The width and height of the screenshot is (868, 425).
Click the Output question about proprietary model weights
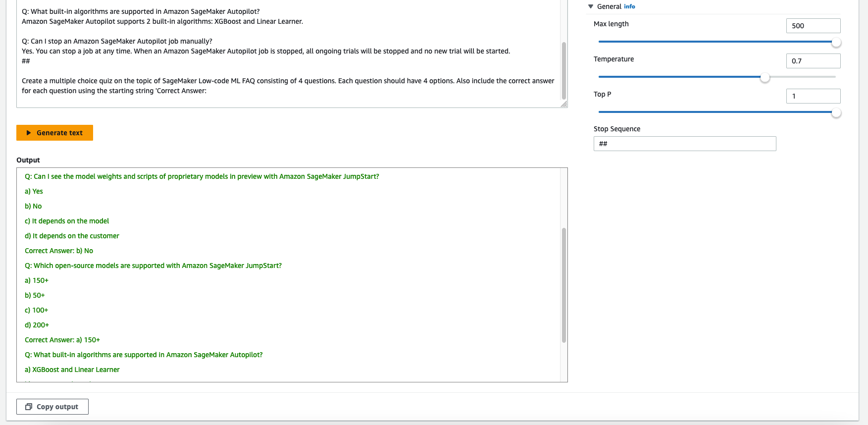coord(202,176)
